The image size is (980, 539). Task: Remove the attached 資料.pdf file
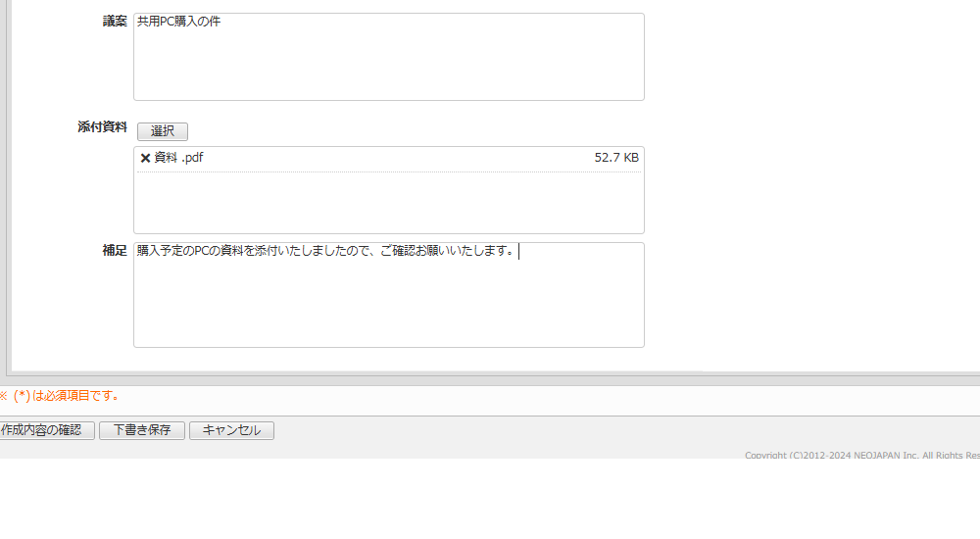tap(145, 158)
